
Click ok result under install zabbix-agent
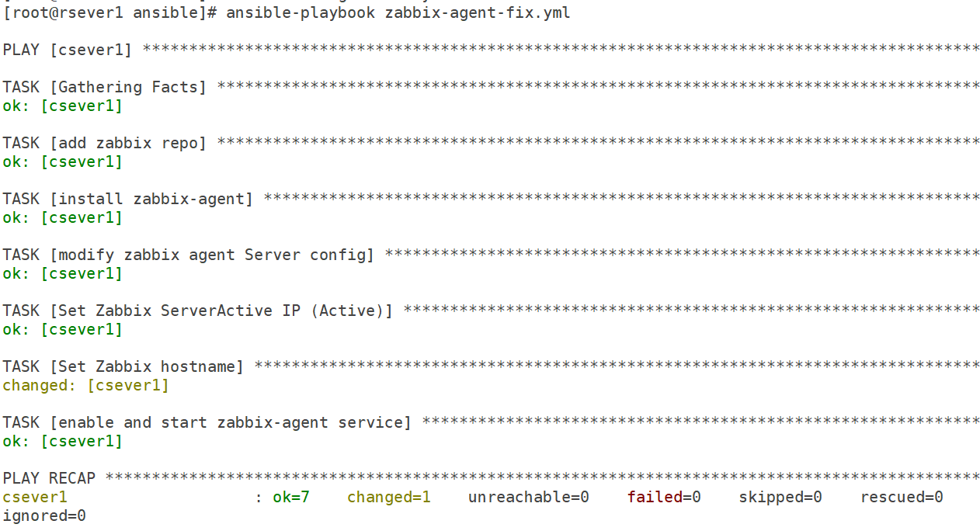(62, 218)
